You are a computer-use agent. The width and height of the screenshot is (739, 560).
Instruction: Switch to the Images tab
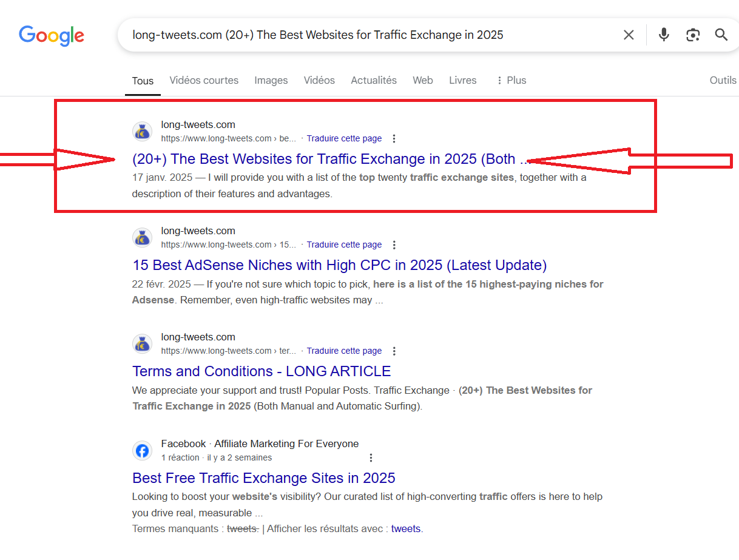click(x=271, y=80)
